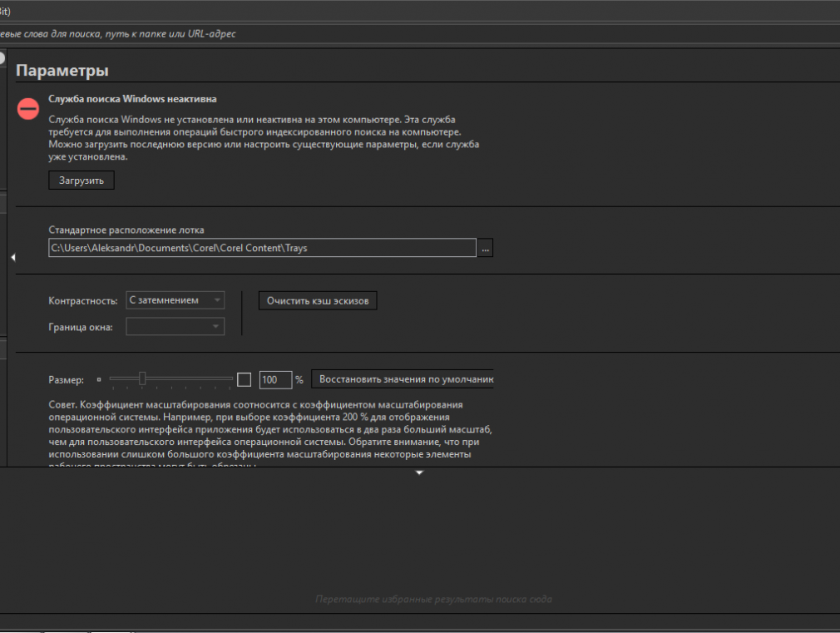Click the Загрузить button
The image size is (840, 633).
tap(82, 181)
